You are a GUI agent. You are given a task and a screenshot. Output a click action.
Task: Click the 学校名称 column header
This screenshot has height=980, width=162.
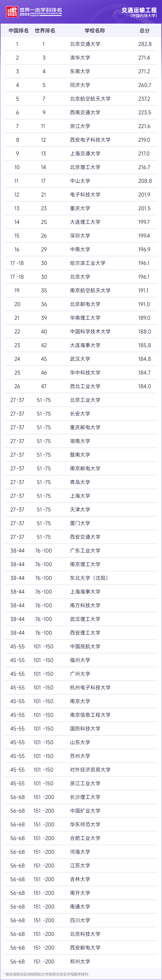95,30
